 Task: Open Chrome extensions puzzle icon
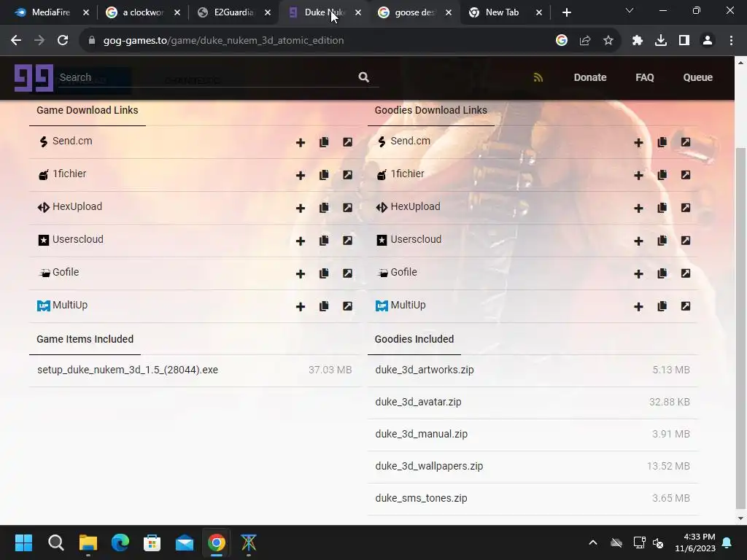[x=638, y=41]
